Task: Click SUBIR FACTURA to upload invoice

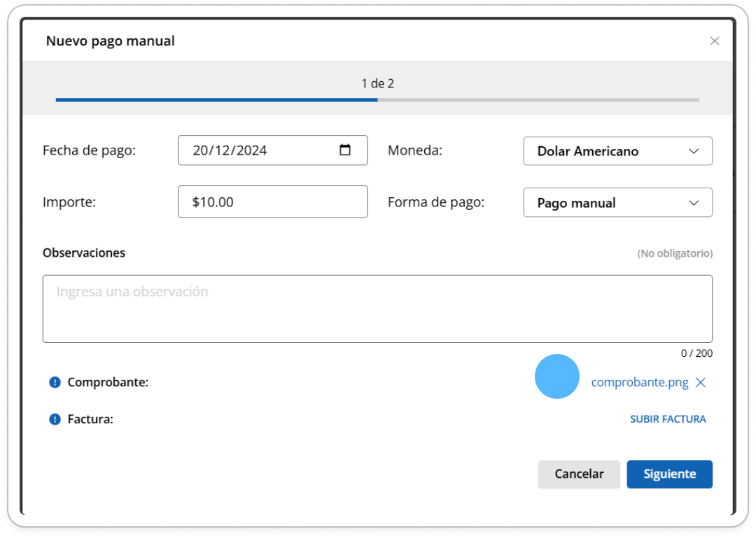Action: [x=668, y=419]
